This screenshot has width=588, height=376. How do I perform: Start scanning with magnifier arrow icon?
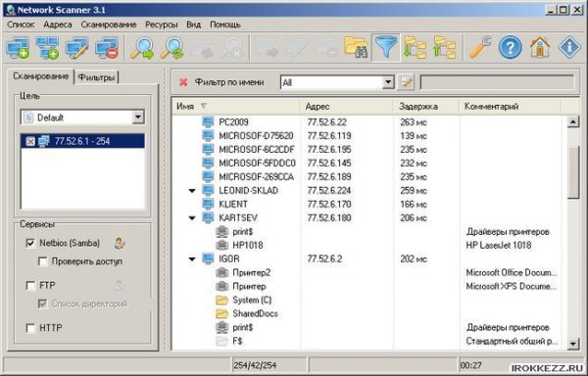click(x=142, y=48)
